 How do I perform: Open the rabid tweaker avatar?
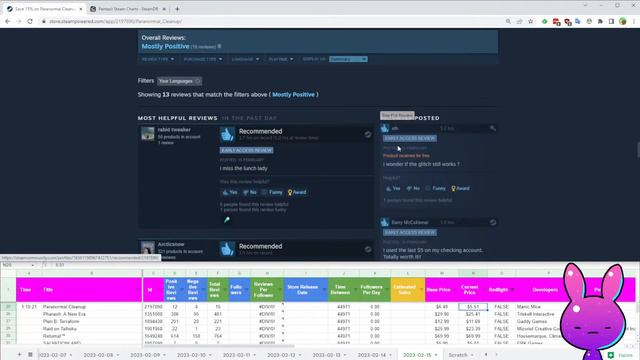pyautogui.click(x=148, y=133)
